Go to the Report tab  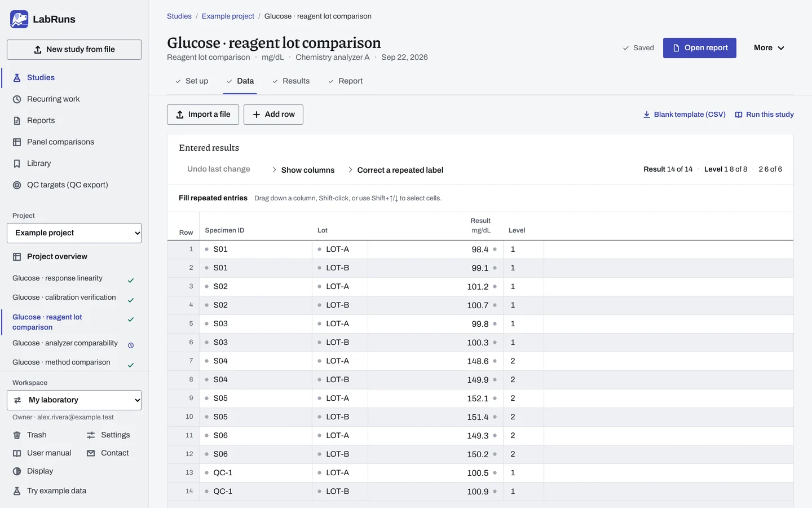(345, 81)
